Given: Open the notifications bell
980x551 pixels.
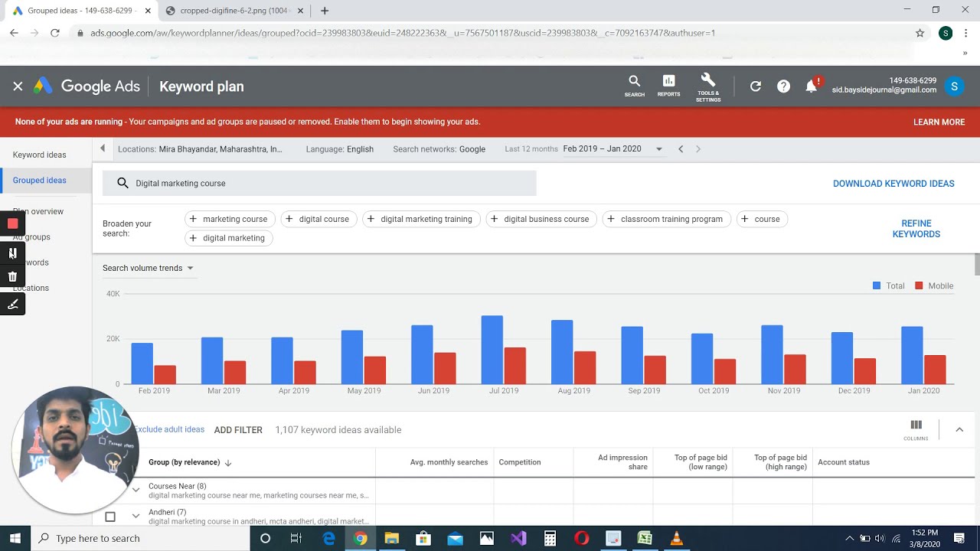Looking at the screenshot, I should click(x=812, y=86).
